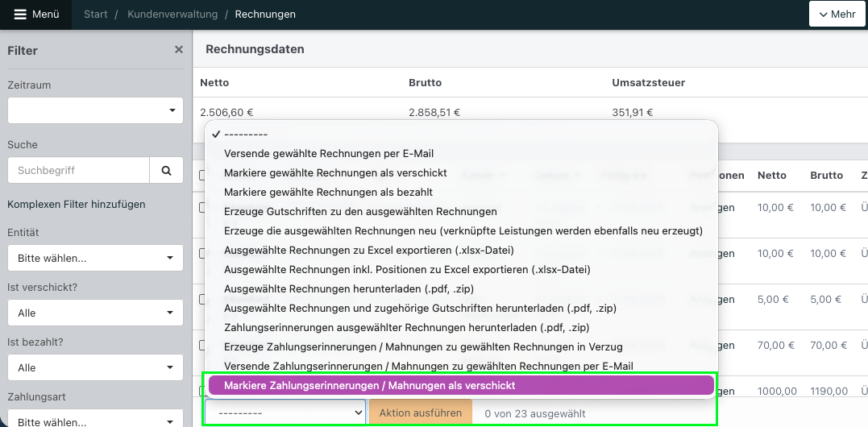
Task: Click the action select box at bottom
Action: (x=285, y=412)
